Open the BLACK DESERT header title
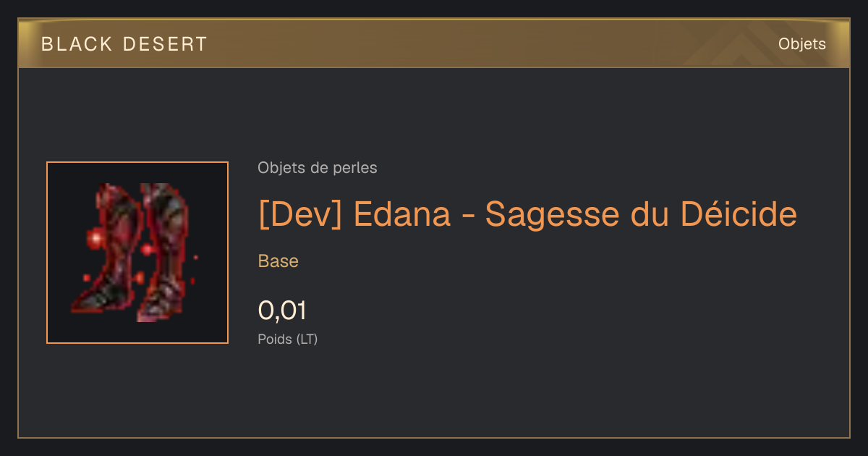 (x=124, y=44)
